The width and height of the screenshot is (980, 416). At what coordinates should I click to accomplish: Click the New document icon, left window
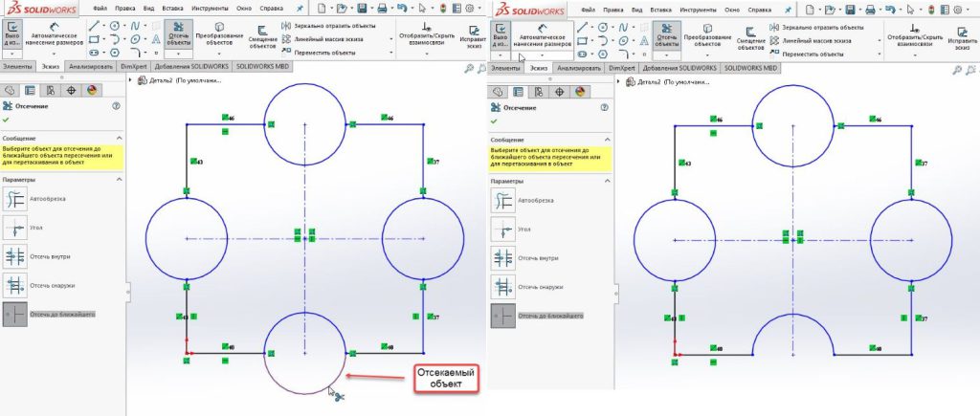click(321, 9)
